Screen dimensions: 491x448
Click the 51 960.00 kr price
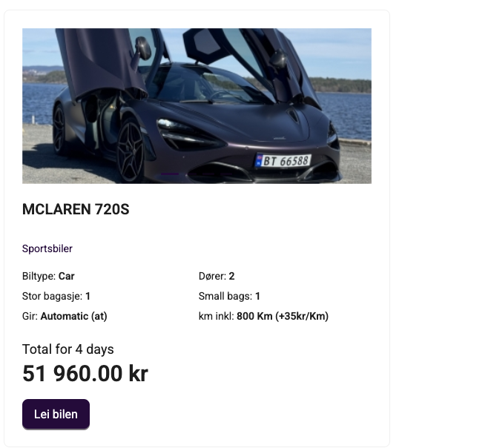tap(85, 374)
